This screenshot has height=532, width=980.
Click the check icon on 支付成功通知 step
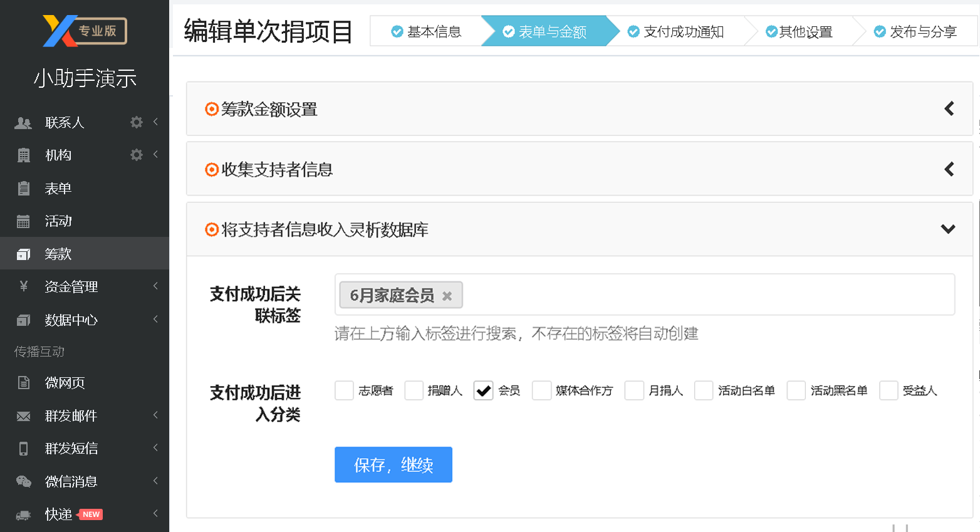(633, 31)
